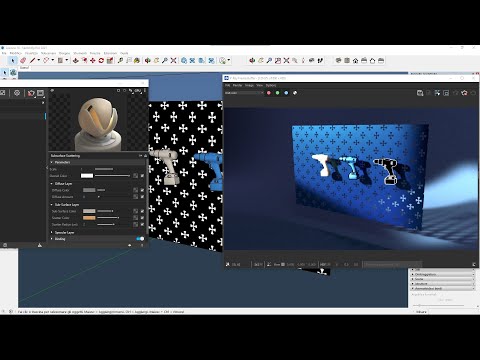Expand the Specular Layer section
Screen dimensions: 480x360
pos(52,232)
